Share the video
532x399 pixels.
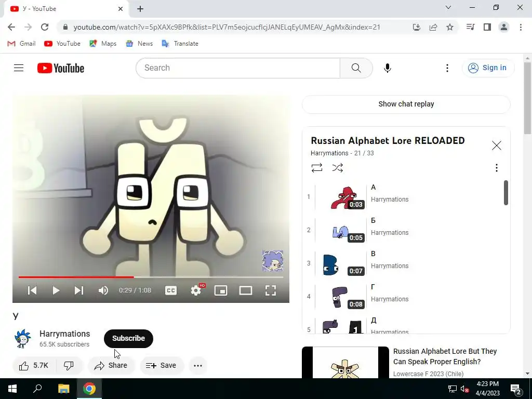(x=111, y=365)
